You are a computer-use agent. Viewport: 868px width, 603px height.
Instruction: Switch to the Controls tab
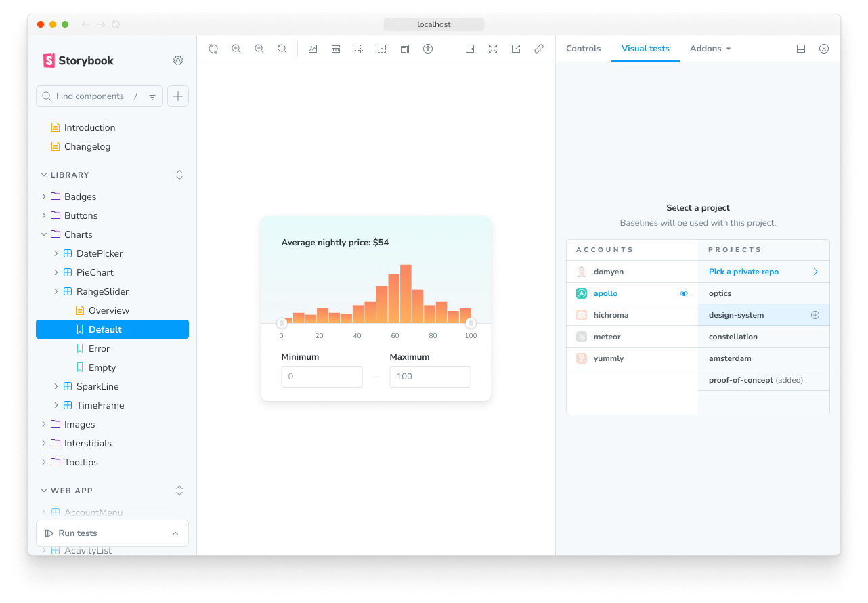(583, 49)
